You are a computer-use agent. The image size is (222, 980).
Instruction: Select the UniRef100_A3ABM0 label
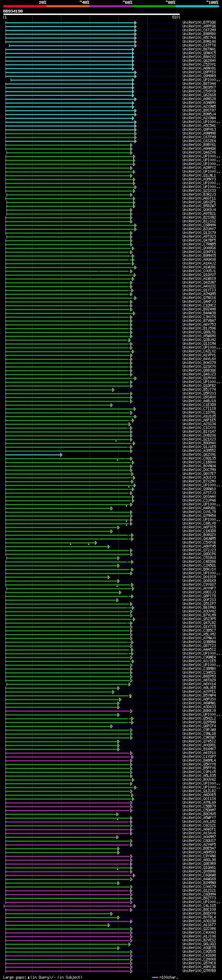tap(199, 103)
